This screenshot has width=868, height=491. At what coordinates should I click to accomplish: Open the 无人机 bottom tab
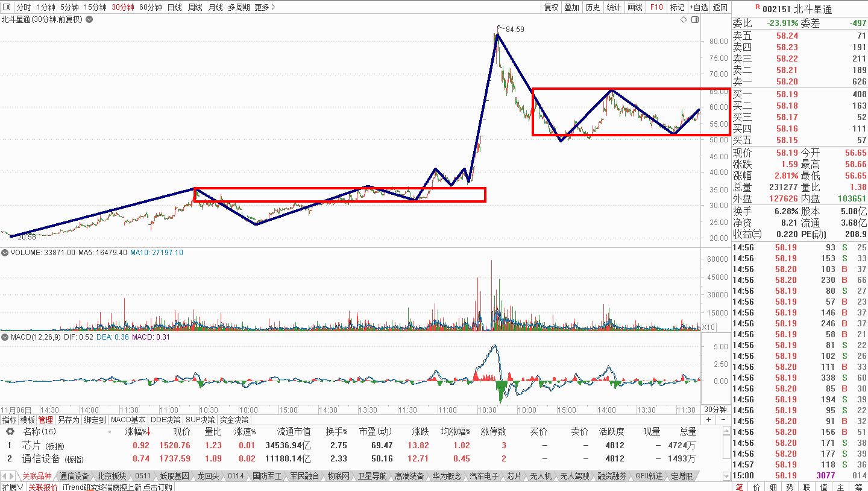pos(541,476)
